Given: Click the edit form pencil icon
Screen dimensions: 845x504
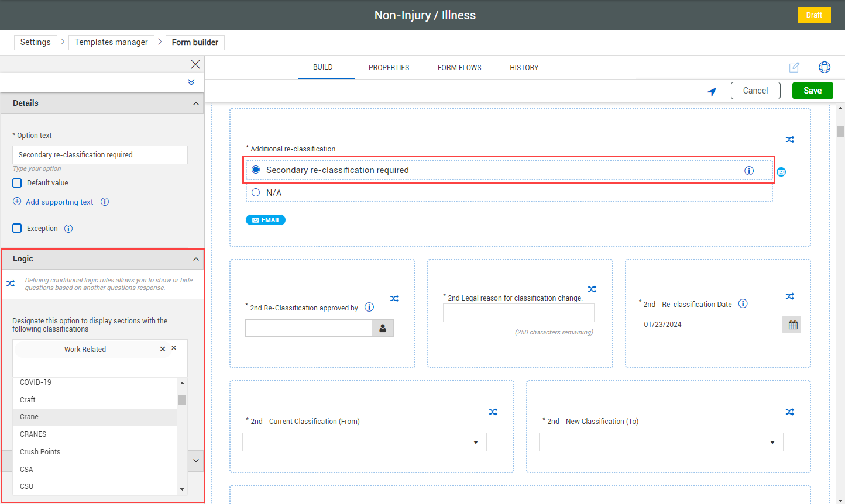Looking at the screenshot, I should tap(794, 67).
